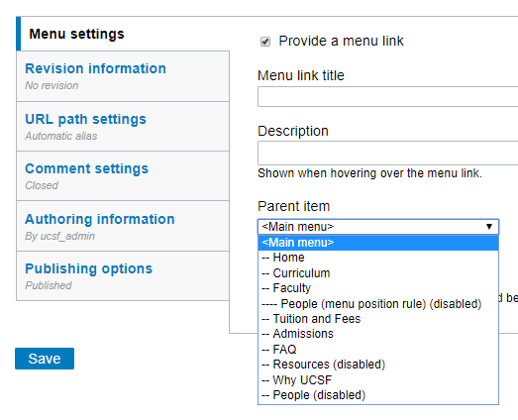
Task: Focus the Menu link title field
Action: (388, 97)
